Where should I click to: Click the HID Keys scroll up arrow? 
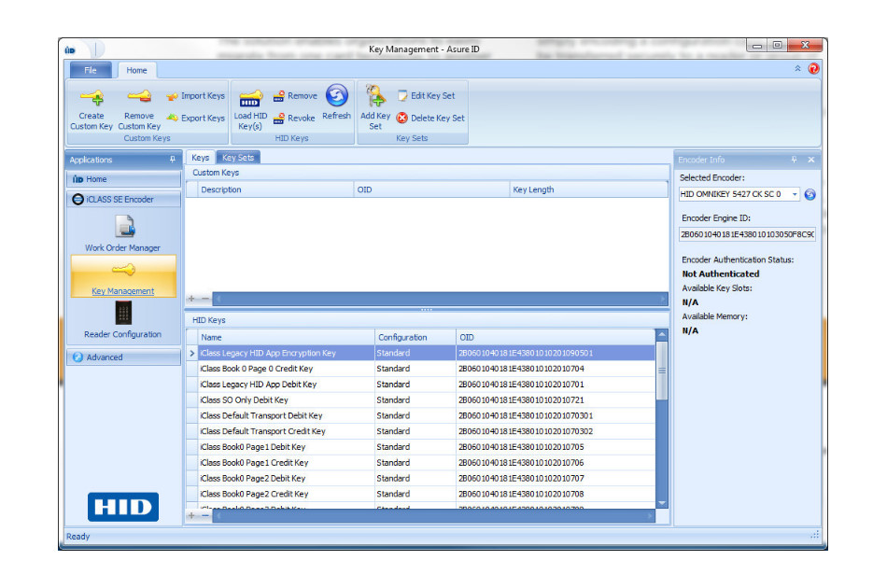662,335
